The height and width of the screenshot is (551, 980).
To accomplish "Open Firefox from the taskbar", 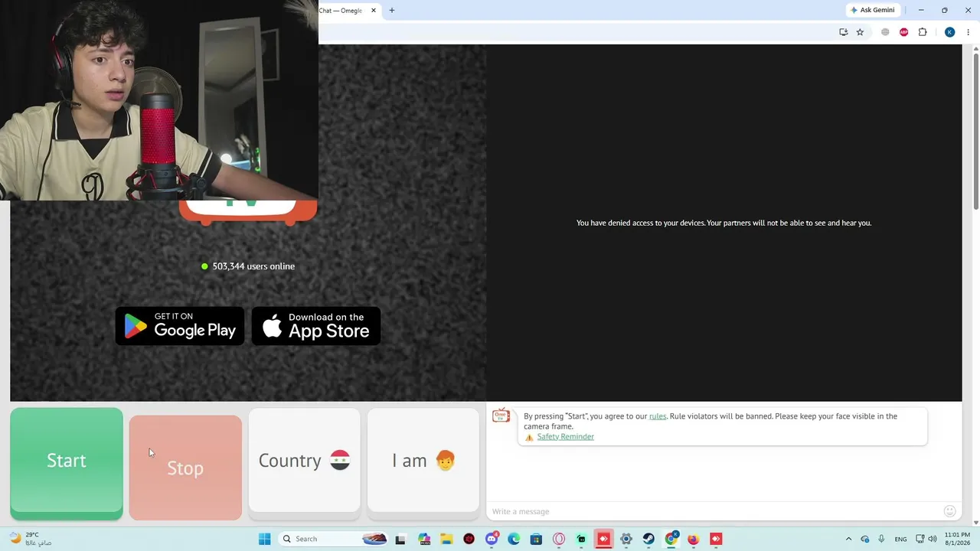I will (x=694, y=539).
